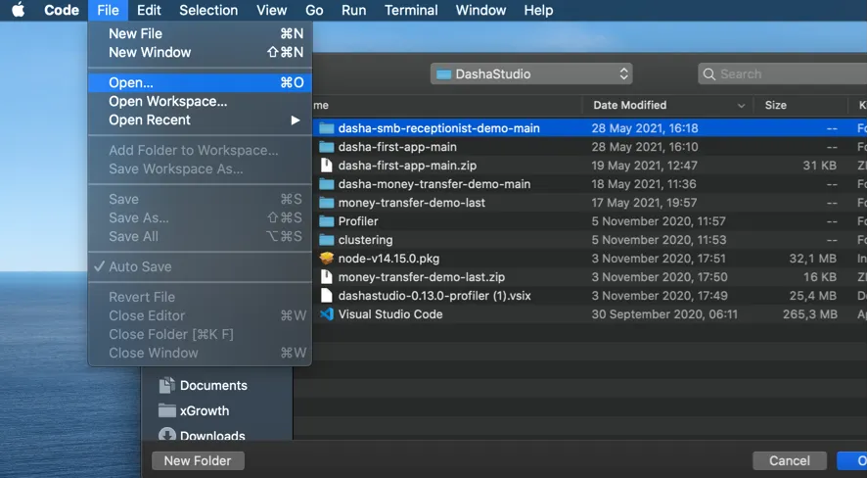Toggle the Date Modified sort chevron

point(741,105)
